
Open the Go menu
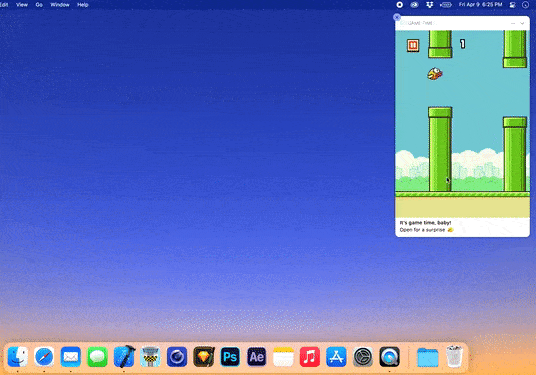[x=39, y=5]
